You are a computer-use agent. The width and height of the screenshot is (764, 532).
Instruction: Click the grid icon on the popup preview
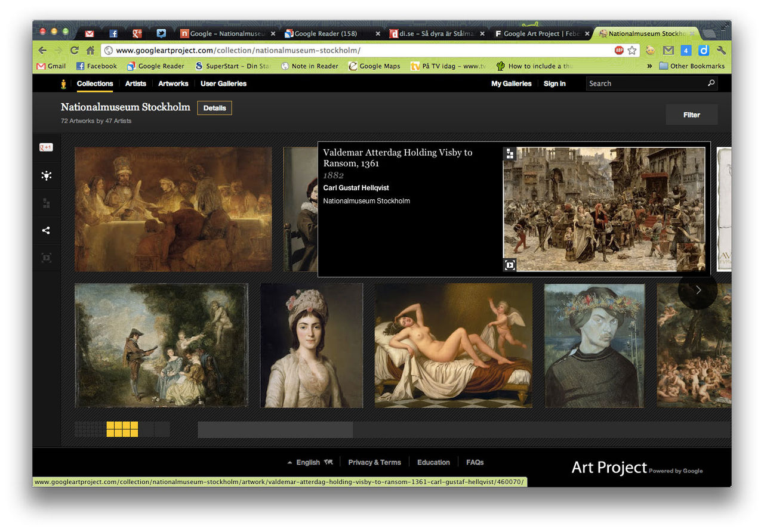coord(510,154)
